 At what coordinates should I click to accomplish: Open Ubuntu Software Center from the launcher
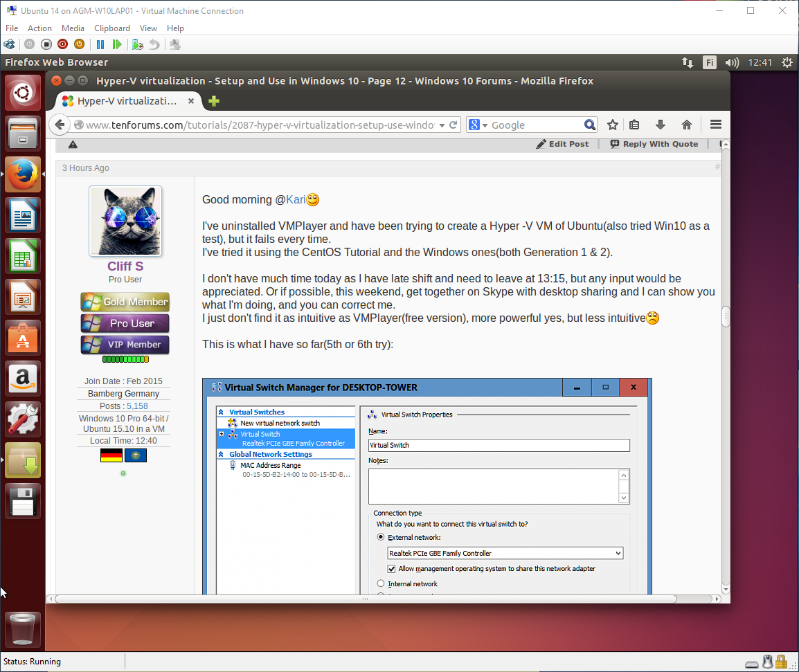click(x=23, y=337)
